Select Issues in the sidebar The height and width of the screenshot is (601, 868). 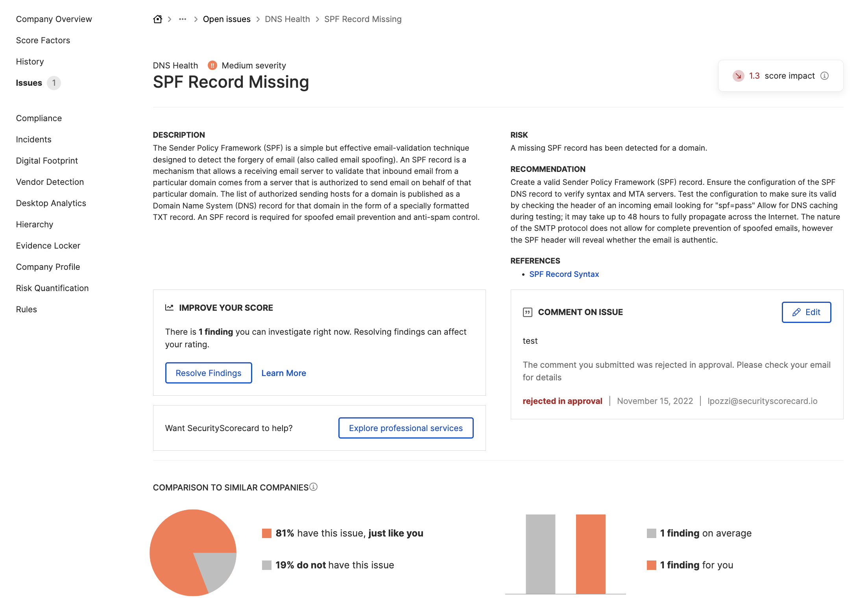[x=29, y=83]
